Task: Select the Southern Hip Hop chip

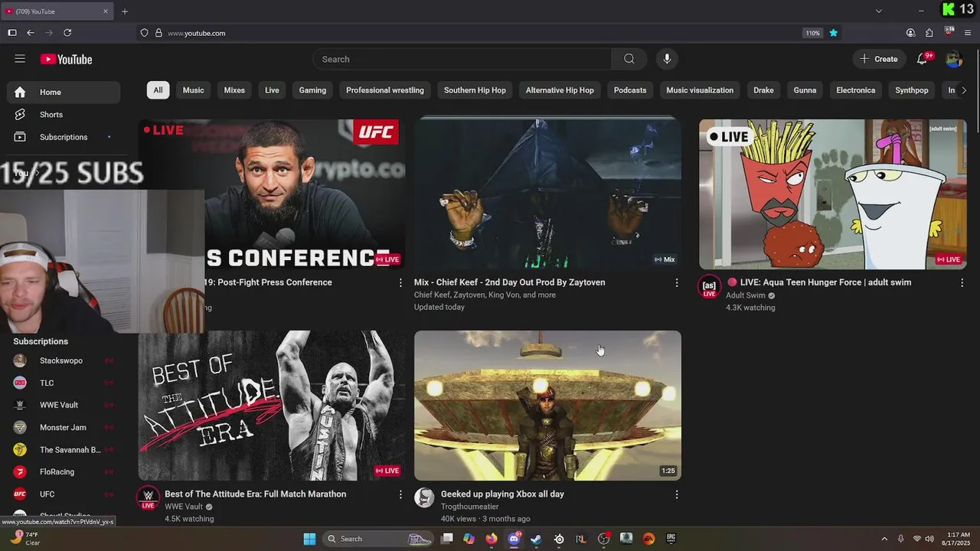Action: 475,90
